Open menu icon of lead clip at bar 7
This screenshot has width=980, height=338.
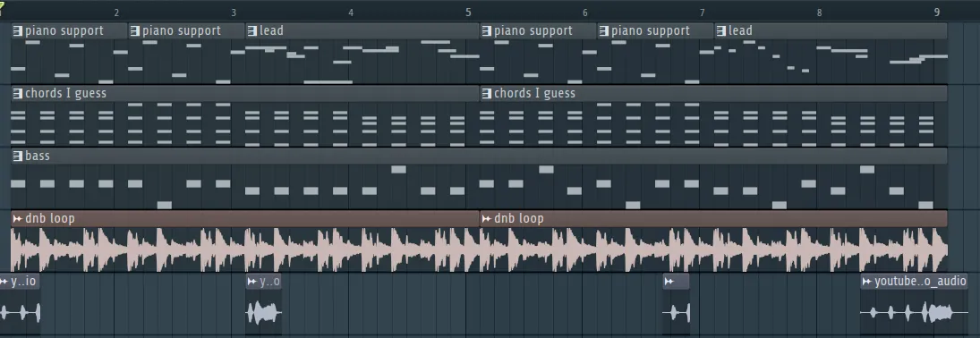click(x=720, y=30)
